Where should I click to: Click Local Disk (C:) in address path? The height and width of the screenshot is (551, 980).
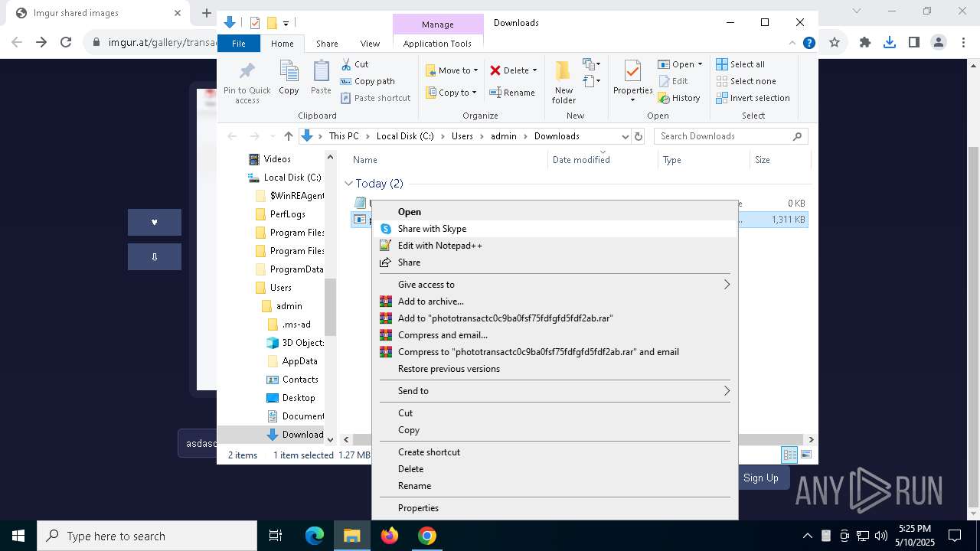tap(405, 136)
